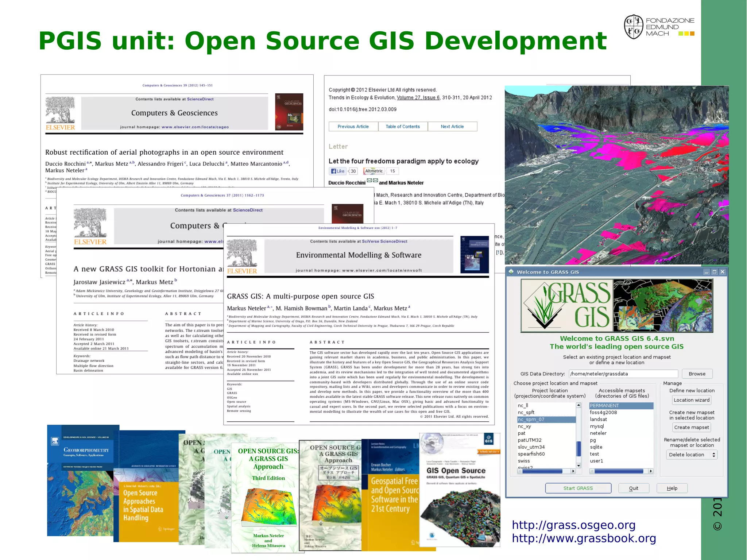The image size is (747, 560).
Task: Select the patUTM32 location
Action: coord(546,440)
